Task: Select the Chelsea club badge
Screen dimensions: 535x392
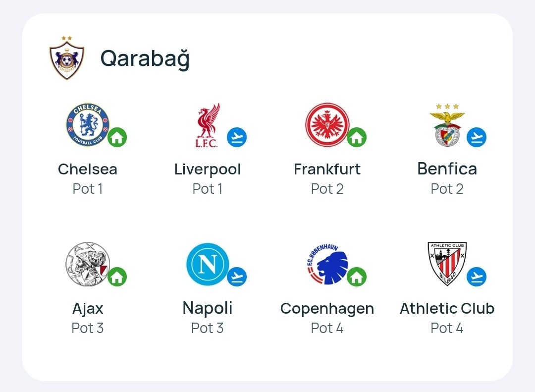Action: [87, 125]
